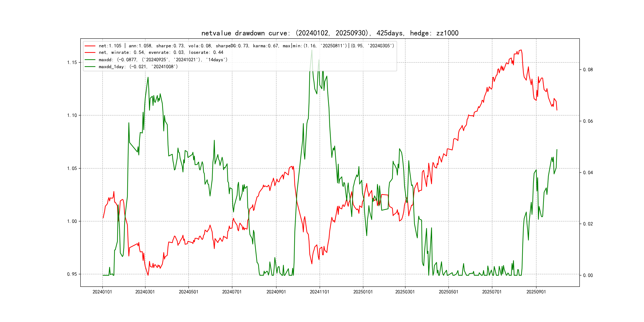The width and height of the screenshot is (644, 322).
Task: Click the 20240901 x-axis tick label
Action: pos(276,292)
